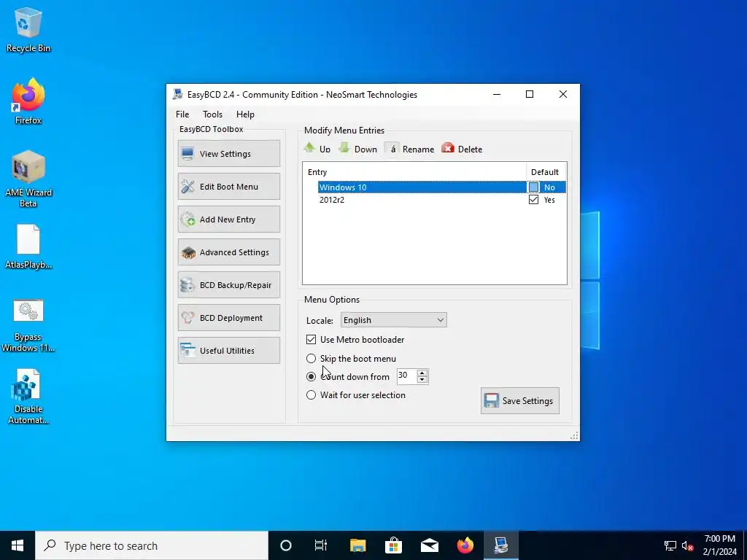Open File Explorer from taskbar
The height and width of the screenshot is (560, 747).
[357, 545]
